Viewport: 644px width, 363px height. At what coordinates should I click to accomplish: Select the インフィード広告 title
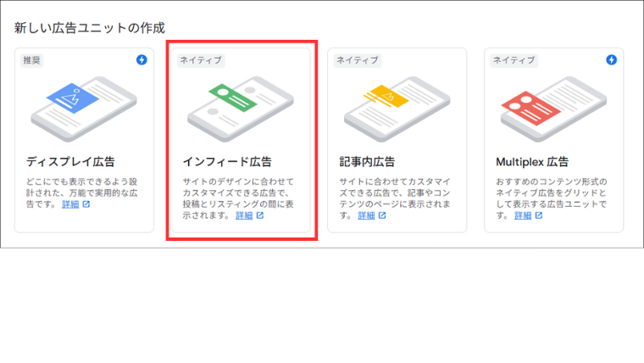pyautogui.click(x=227, y=161)
